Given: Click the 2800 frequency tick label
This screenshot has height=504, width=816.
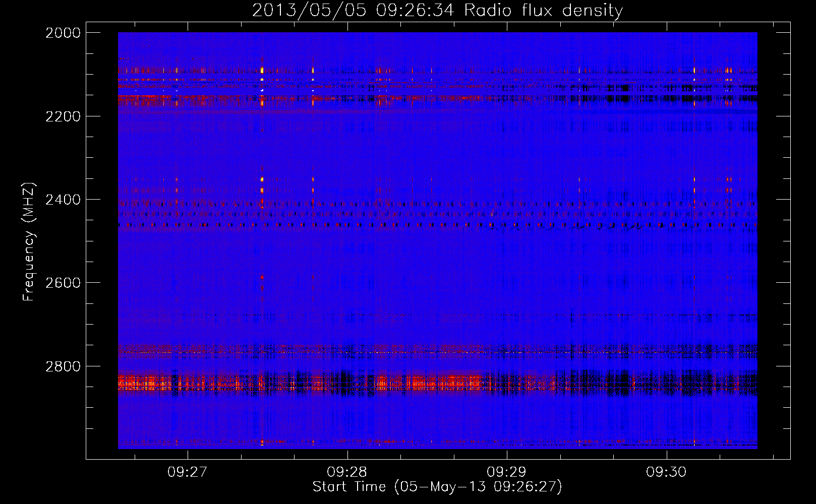Looking at the screenshot, I should click(63, 366).
